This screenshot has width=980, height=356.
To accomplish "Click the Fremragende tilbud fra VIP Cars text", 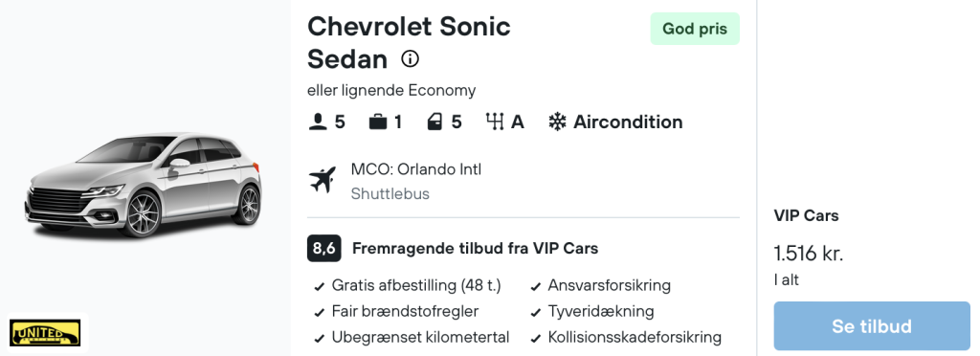I will [475, 249].
